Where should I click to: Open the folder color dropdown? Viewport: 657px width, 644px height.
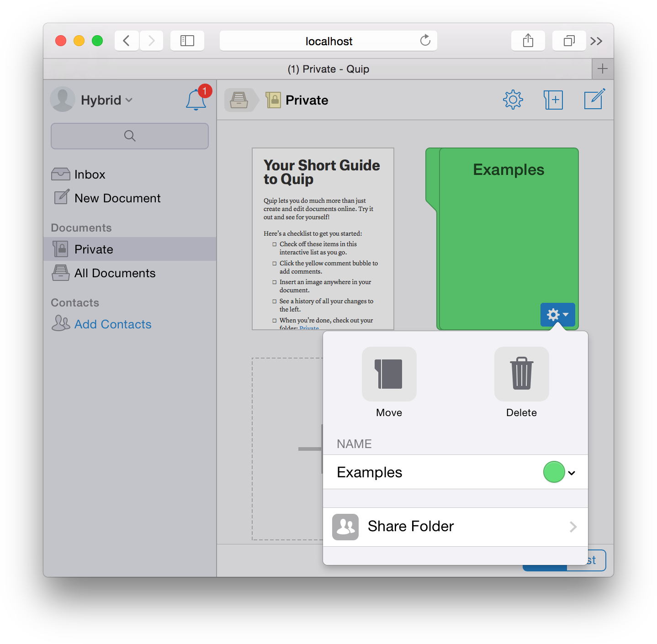point(560,472)
